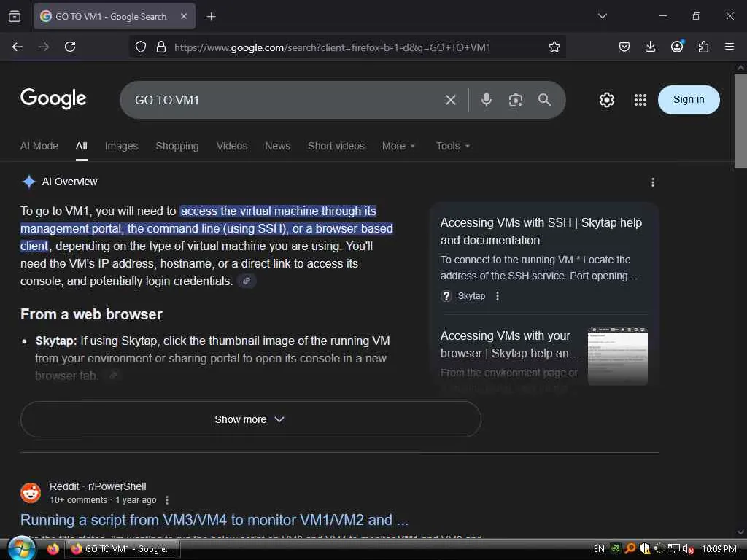The width and height of the screenshot is (747, 560).
Task: Open the Windows Start menu
Action: click(21, 549)
